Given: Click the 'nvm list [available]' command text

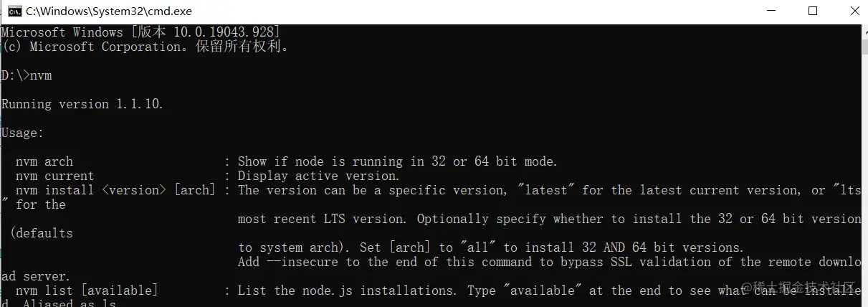Looking at the screenshot, I should tap(87, 291).
